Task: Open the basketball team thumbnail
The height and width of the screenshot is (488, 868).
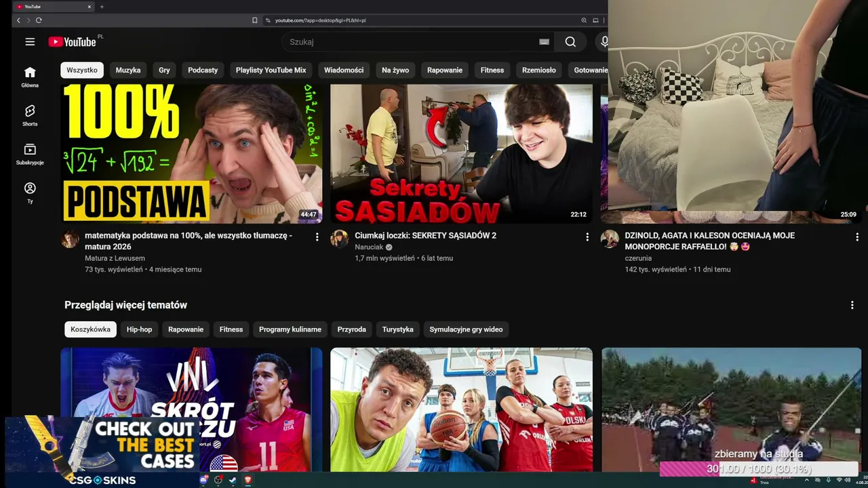Action: tap(461, 410)
